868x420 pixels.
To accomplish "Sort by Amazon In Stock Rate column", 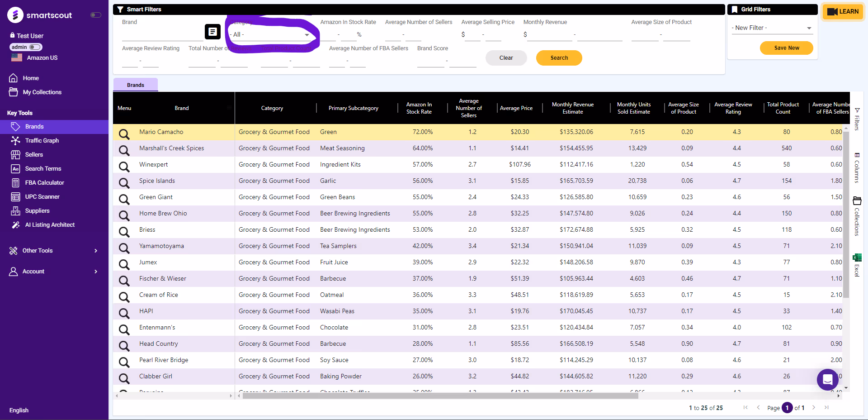I will (419, 108).
